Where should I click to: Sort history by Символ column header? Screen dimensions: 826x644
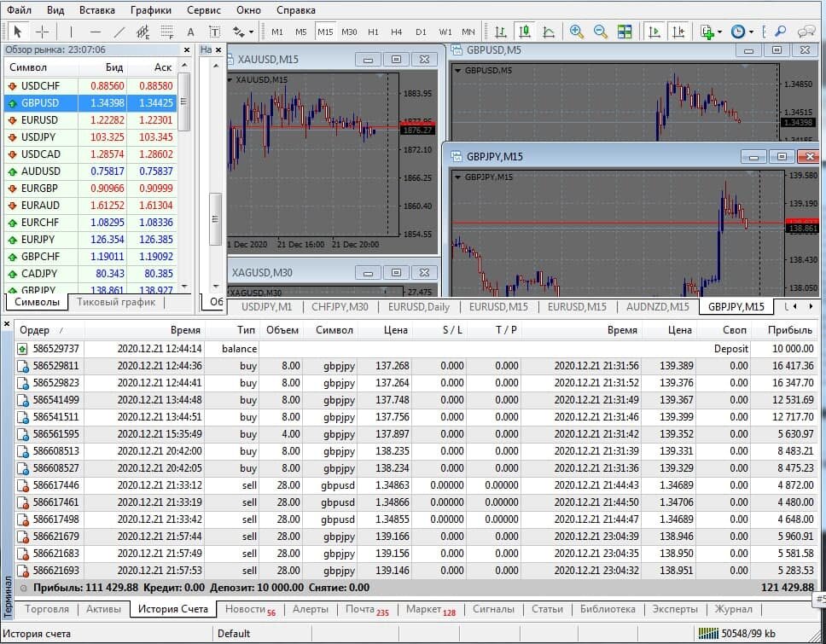(x=334, y=330)
